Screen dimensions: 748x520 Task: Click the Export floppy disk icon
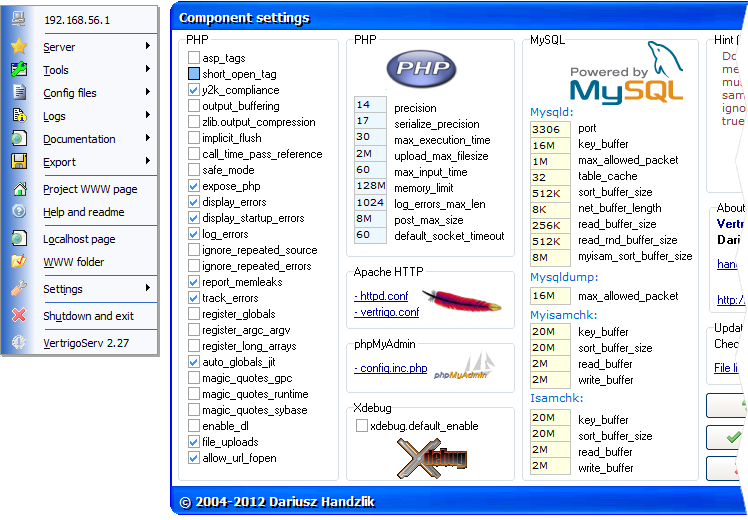tap(19, 161)
